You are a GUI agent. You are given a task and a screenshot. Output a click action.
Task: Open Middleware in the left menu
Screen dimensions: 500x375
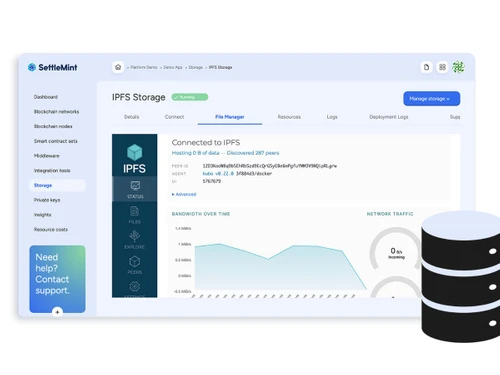coord(47,156)
